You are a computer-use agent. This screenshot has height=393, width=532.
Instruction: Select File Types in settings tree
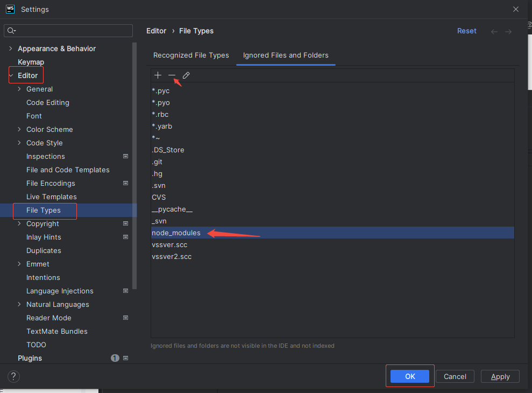[x=68, y=210]
